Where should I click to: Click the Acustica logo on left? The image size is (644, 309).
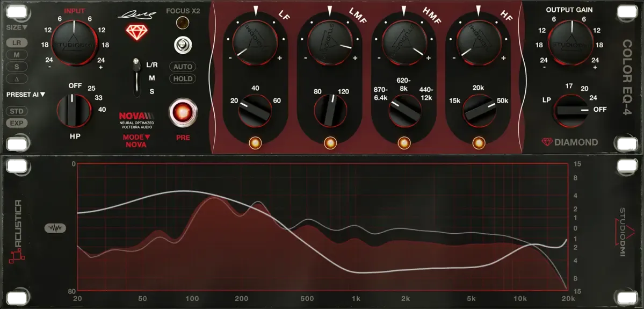[18, 232]
